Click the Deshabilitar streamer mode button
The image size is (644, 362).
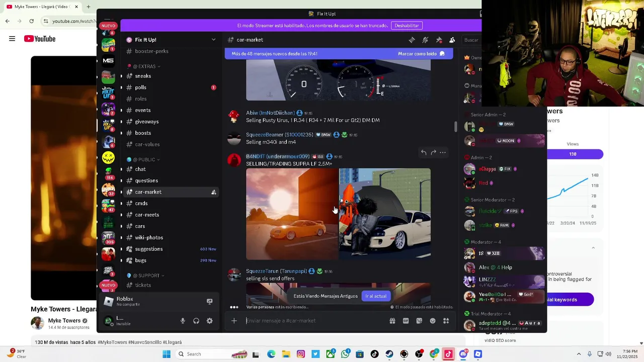click(407, 26)
